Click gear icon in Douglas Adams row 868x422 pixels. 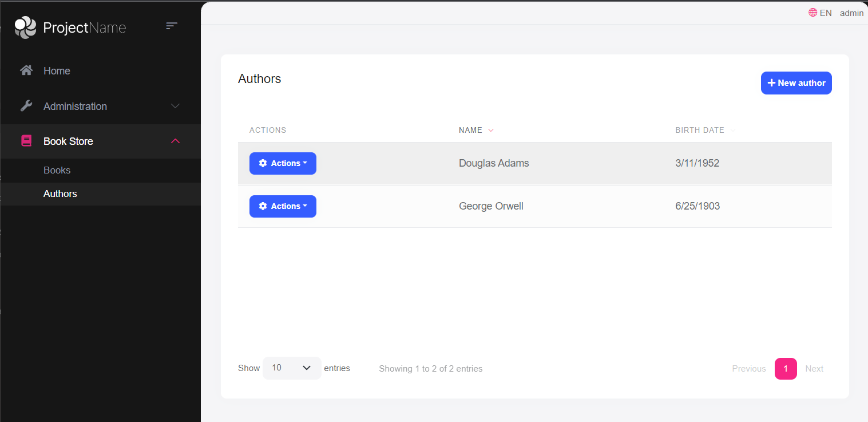pos(263,164)
